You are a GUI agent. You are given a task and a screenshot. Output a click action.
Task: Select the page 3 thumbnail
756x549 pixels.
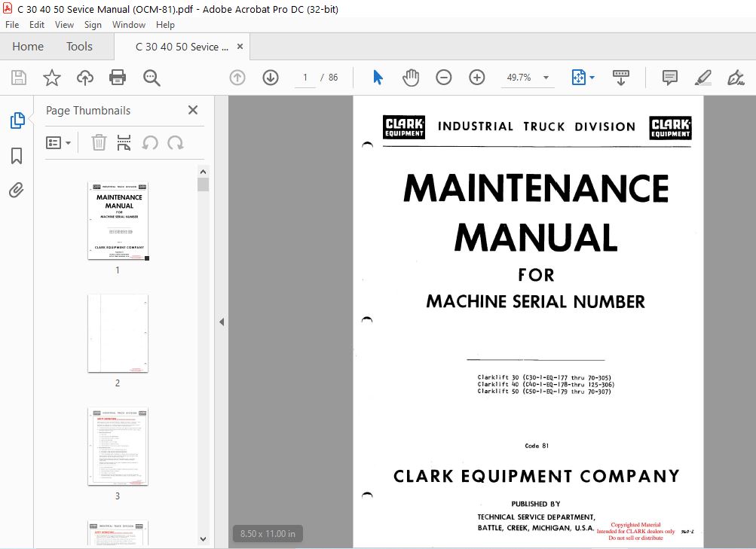tap(118, 447)
